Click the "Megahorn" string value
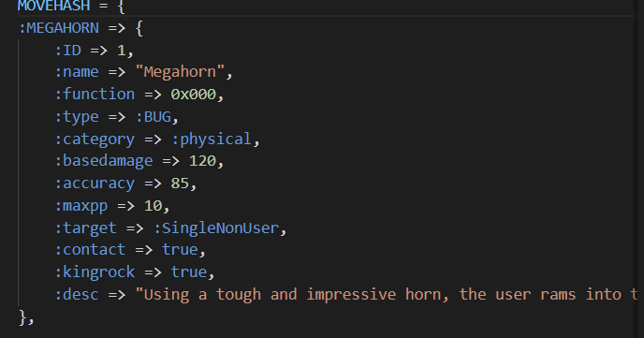This screenshot has height=338, width=644. 180,72
